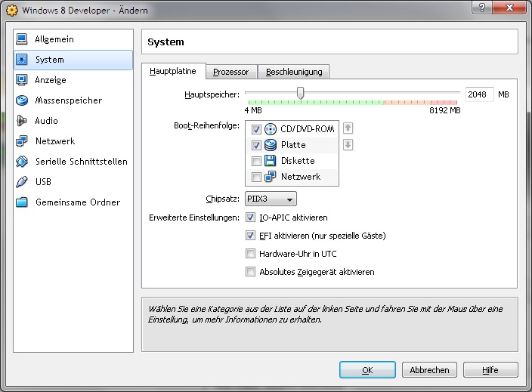
Task: Click the Platte hard disk icon in boot order
Action: [x=271, y=145]
